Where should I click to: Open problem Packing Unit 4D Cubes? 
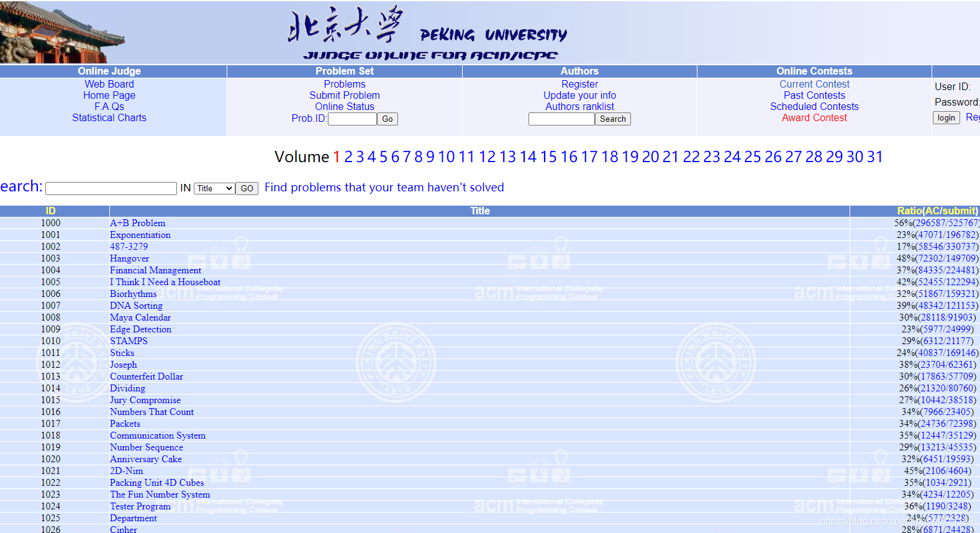click(x=157, y=483)
